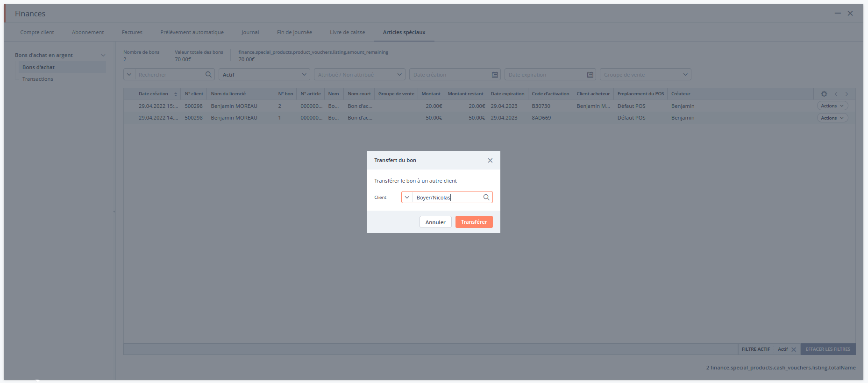This screenshot has height=383, width=868.
Task: Click activation code B30730
Action: click(x=541, y=106)
